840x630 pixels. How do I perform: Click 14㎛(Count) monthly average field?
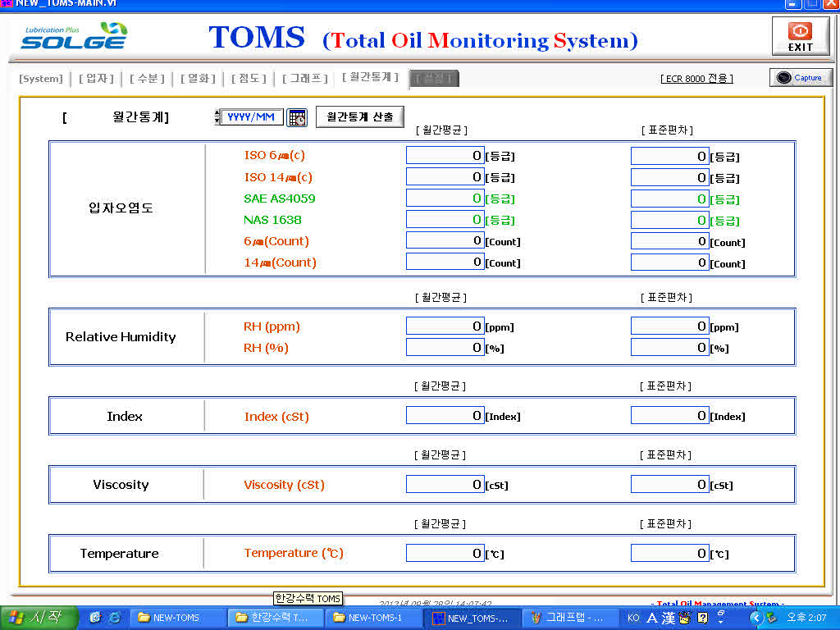[445, 262]
